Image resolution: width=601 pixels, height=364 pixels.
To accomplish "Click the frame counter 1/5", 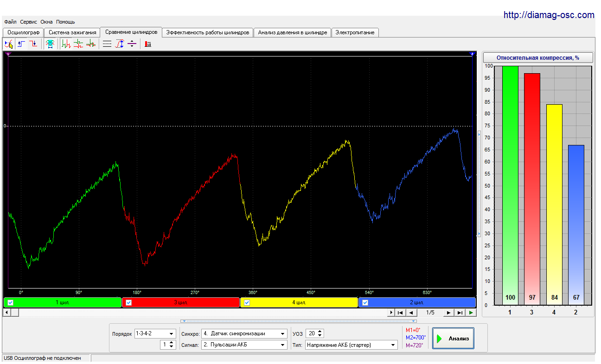I will (430, 313).
